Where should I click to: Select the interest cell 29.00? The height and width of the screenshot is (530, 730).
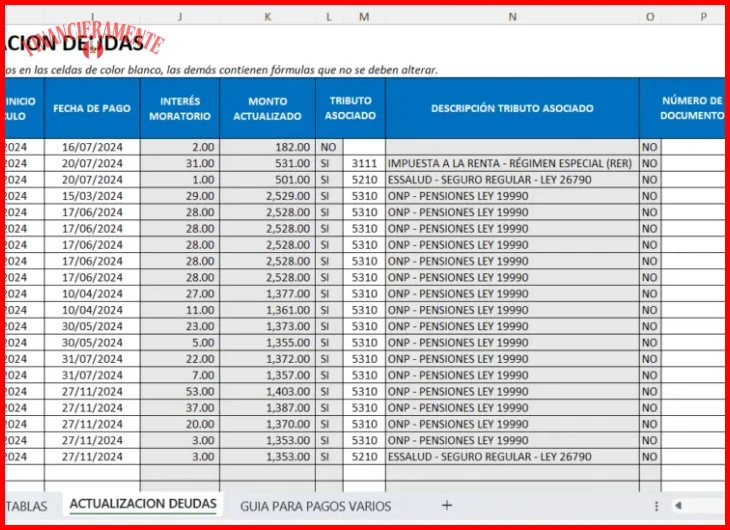180,196
